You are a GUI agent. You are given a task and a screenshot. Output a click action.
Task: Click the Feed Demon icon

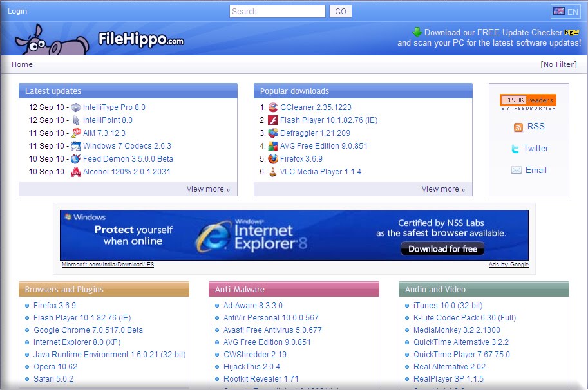point(76,159)
